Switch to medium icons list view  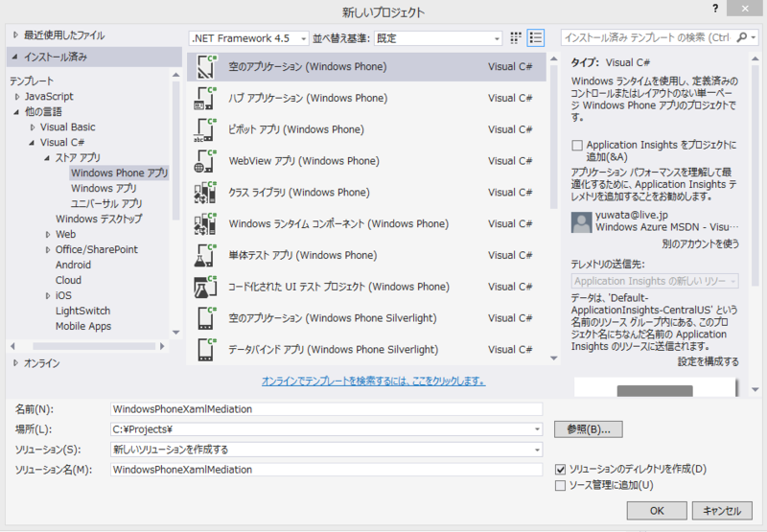[x=536, y=38]
